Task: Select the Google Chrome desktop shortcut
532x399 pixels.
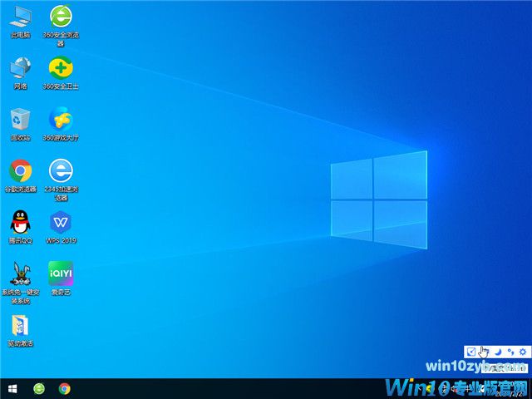Action: [x=20, y=175]
